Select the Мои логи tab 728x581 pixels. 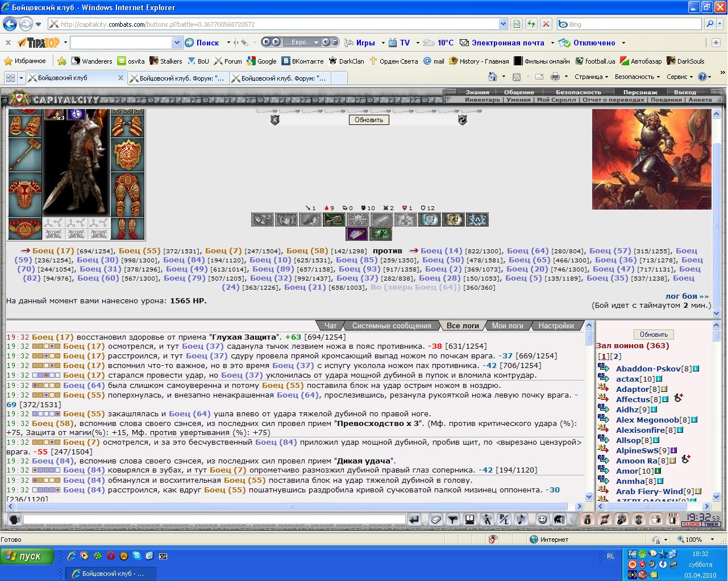click(507, 325)
